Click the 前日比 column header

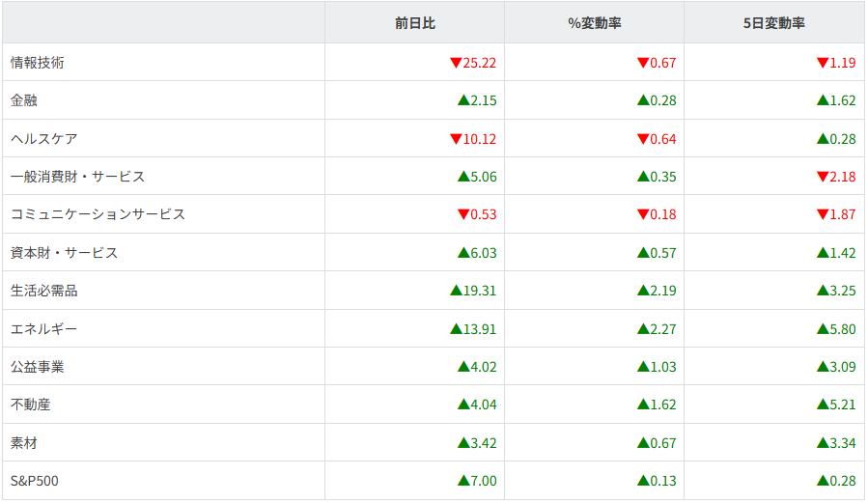click(x=414, y=24)
